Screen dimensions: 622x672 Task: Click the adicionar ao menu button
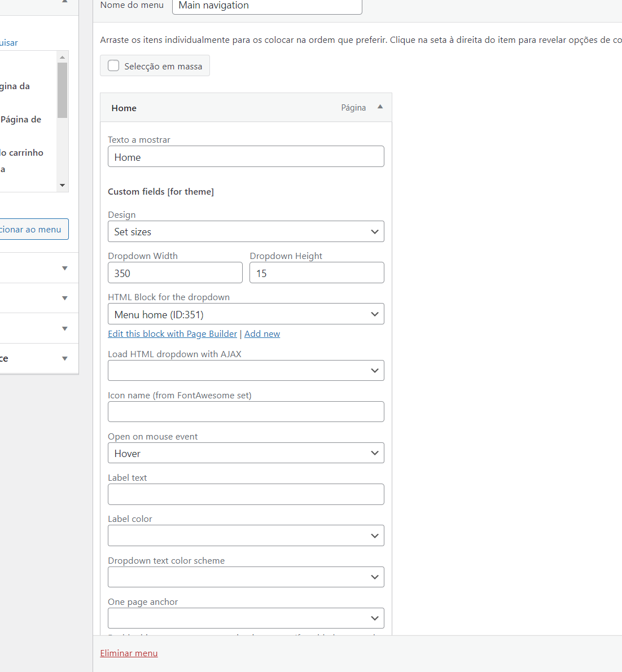coord(33,229)
